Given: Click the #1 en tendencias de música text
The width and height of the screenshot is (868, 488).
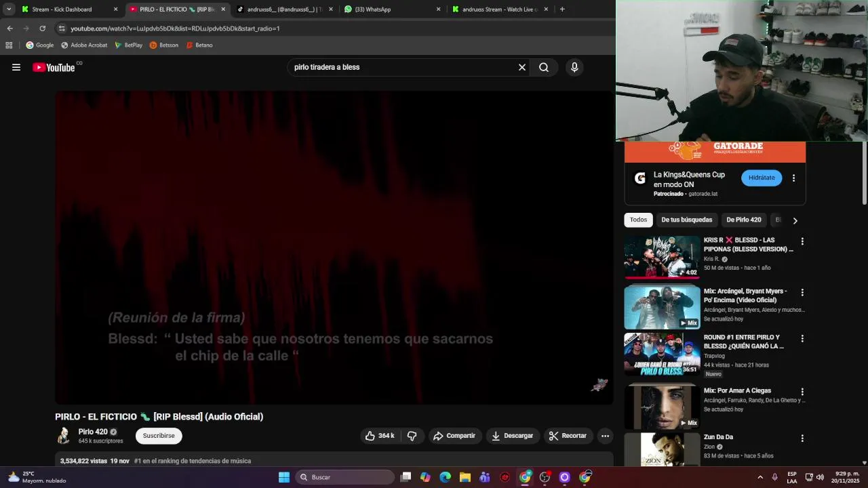Looking at the screenshot, I should (x=193, y=461).
